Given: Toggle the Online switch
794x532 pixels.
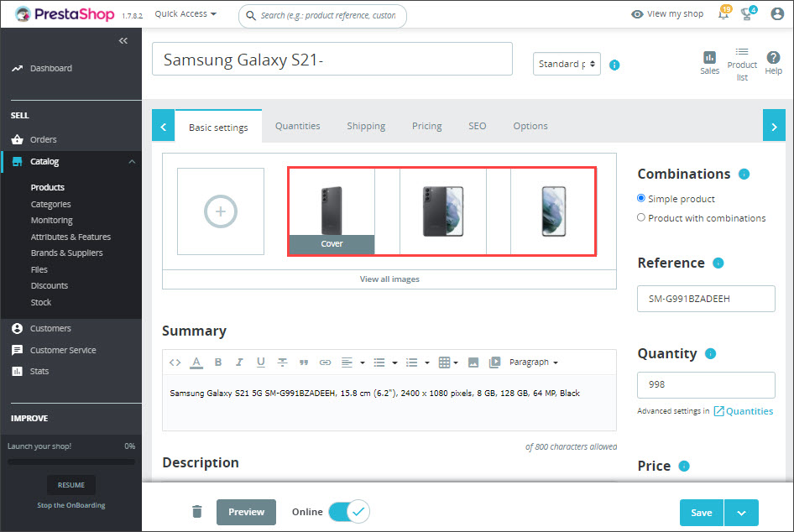Looking at the screenshot, I should tap(349, 512).
